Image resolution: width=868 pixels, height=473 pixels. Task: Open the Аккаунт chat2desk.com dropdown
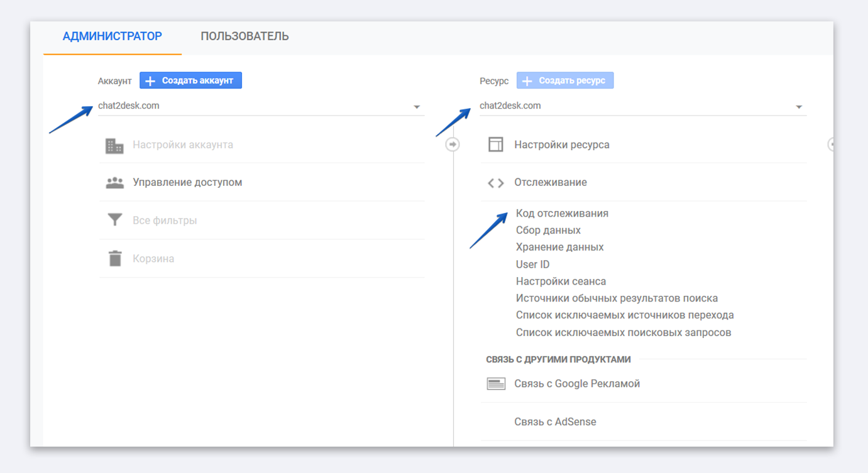(417, 107)
